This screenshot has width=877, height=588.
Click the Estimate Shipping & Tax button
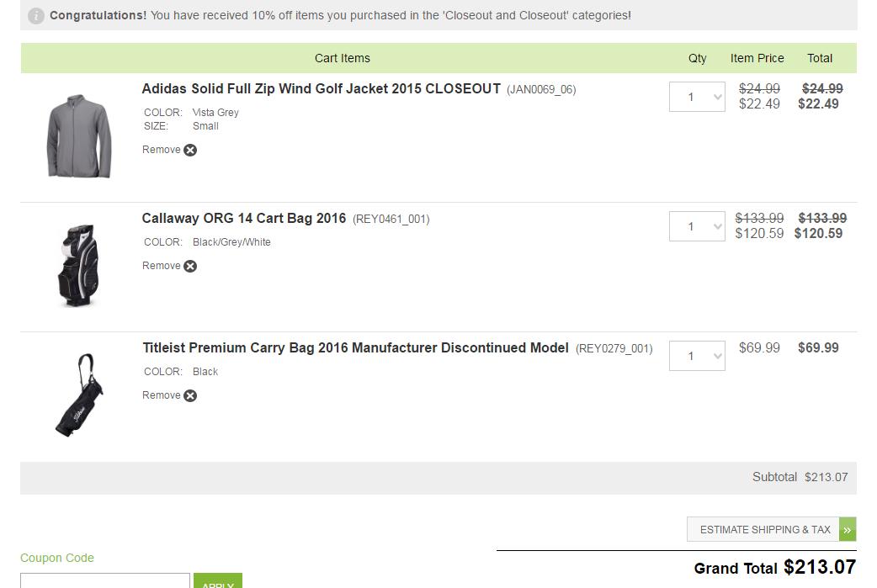764,529
